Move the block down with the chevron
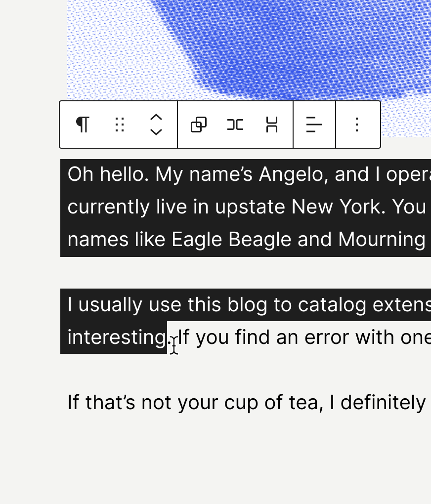431x504 pixels. [156, 132]
